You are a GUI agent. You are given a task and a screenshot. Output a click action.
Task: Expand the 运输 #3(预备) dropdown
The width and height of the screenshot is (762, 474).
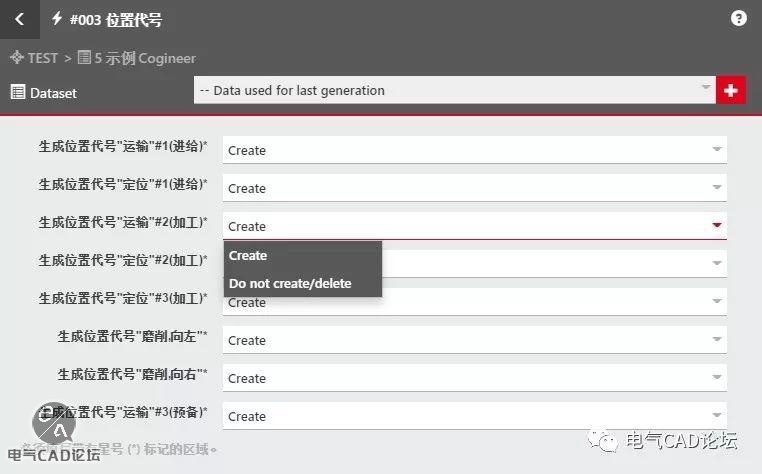[474, 416]
